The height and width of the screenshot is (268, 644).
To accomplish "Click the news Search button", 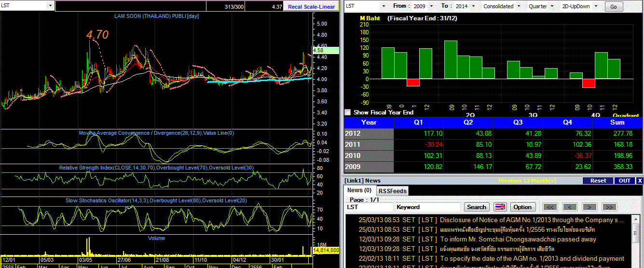I will tap(477, 207).
